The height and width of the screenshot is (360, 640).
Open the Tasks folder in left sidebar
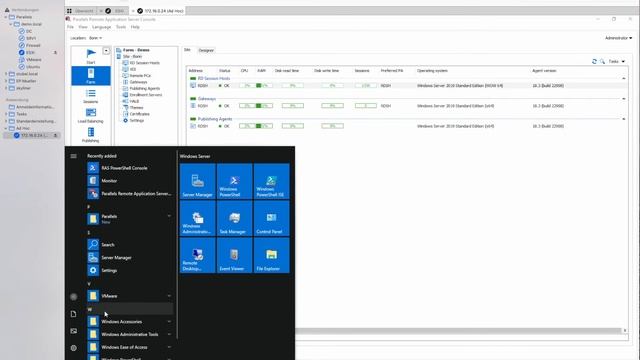[x=21, y=114]
